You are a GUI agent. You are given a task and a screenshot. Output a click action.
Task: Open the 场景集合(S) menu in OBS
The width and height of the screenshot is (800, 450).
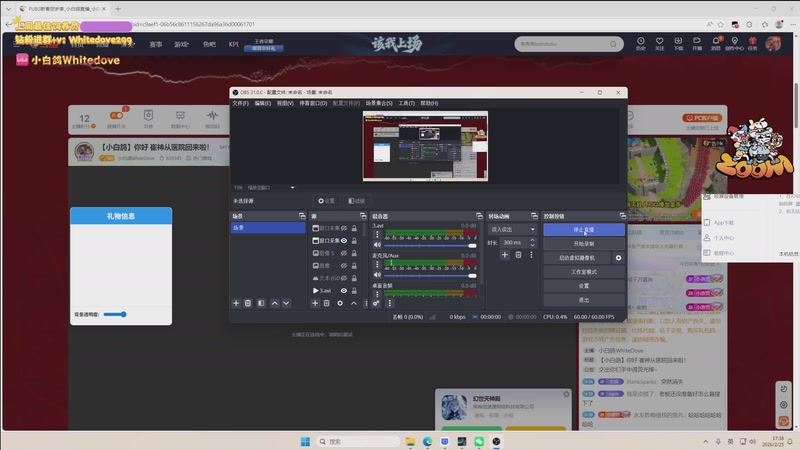point(379,103)
